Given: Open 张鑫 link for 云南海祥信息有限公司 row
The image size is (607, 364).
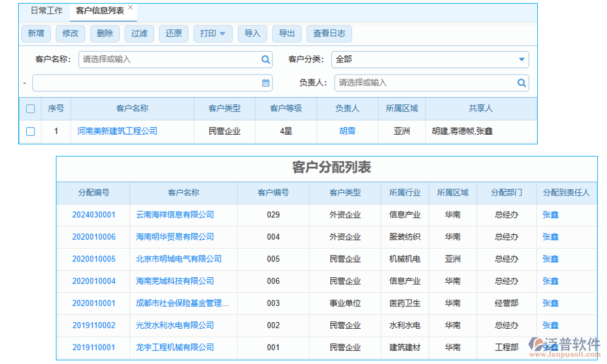Looking at the screenshot, I should [x=549, y=215].
